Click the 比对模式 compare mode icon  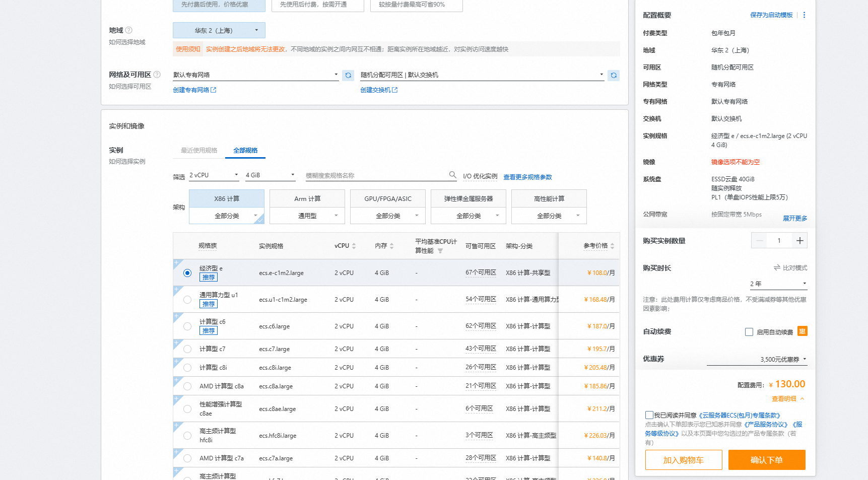[777, 268]
